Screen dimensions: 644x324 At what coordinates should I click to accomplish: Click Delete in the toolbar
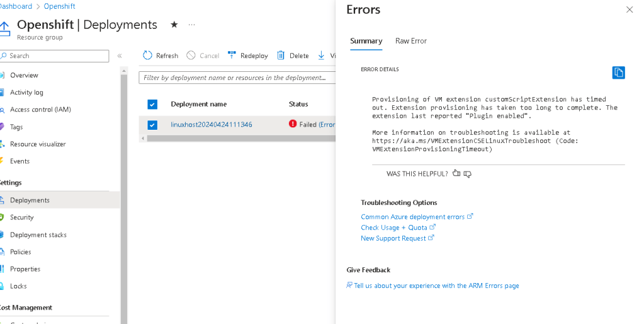point(293,55)
